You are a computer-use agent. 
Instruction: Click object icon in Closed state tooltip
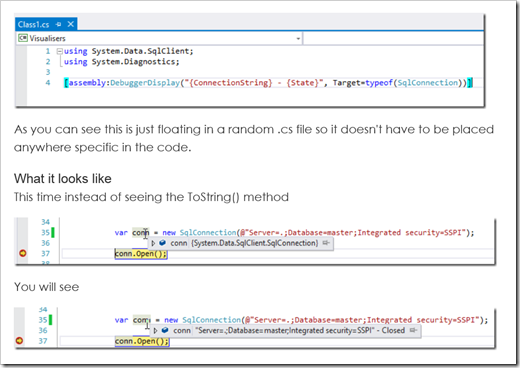(165, 330)
